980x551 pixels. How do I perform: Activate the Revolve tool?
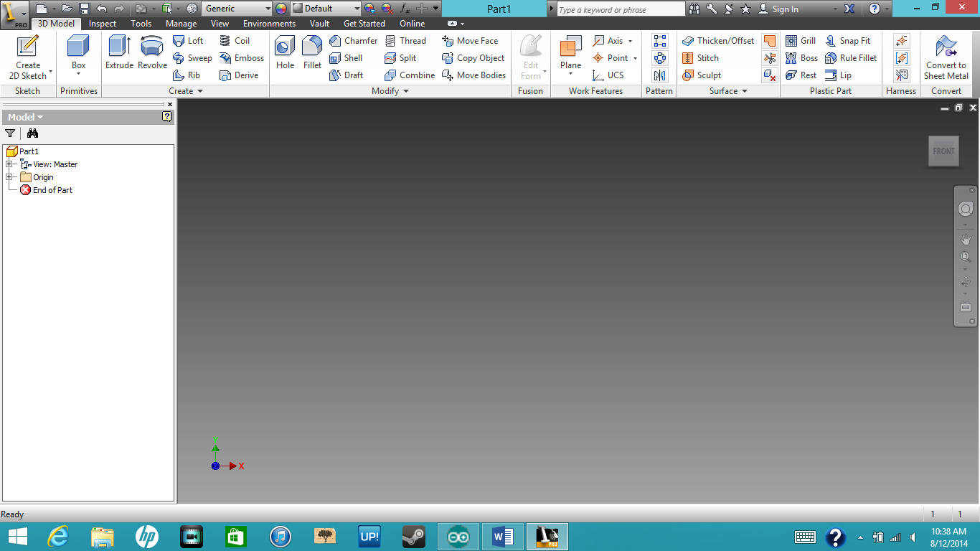151,54
